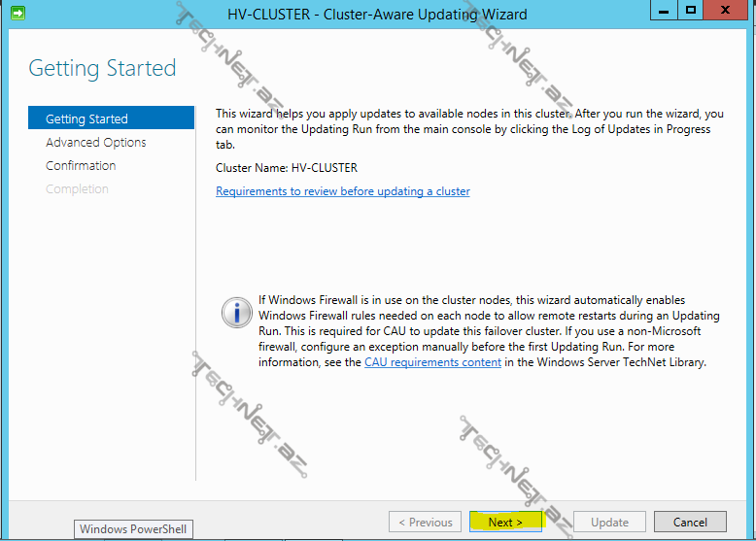756x541 pixels.
Task: Open the Confirmation step
Action: click(81, 165)
